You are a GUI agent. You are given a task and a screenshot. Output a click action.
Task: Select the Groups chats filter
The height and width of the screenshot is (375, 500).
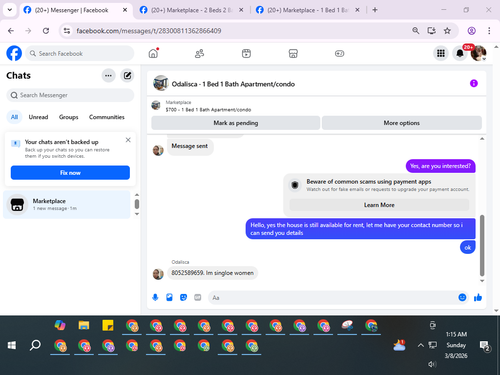click(x=68, y=117)
